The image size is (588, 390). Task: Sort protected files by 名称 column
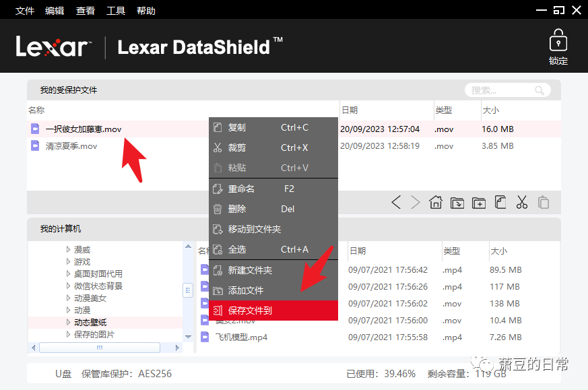(x=36, y=110)
